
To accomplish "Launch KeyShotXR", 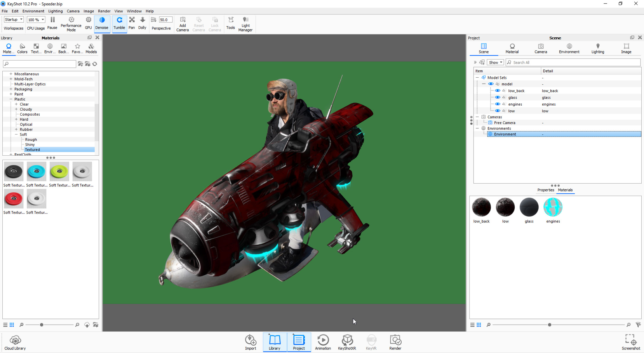I will 347,342.
